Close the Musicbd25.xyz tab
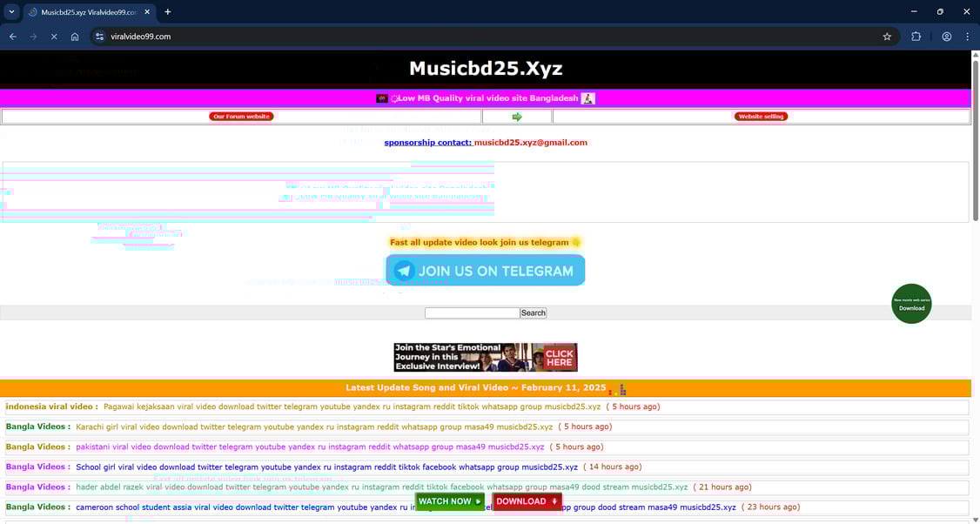The height and width of the screenshot is (524, 980). tap(147, 12)
